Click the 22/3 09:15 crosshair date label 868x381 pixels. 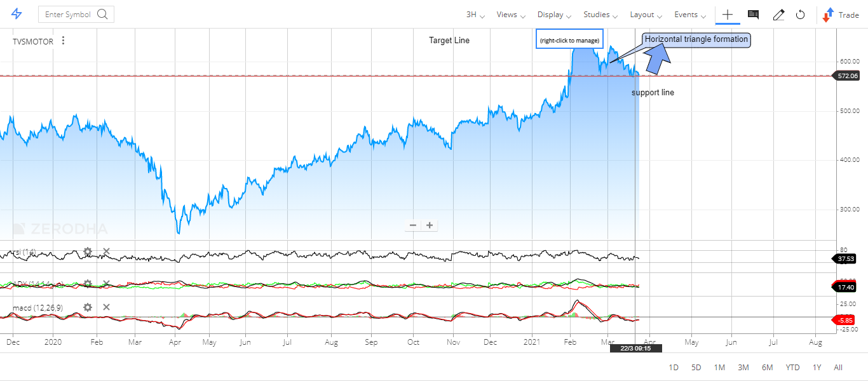click(635, 348)
